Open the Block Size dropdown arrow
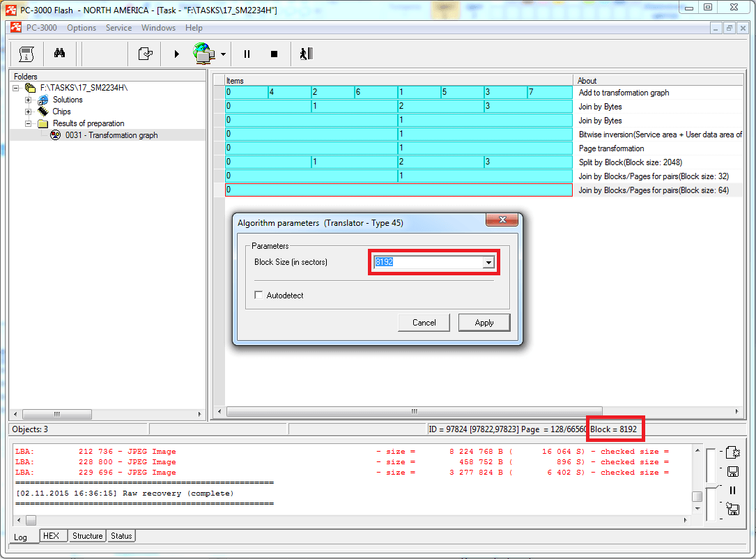Viewport: 756px width, 559px height. pyautogui.click(x=488, y=262)
